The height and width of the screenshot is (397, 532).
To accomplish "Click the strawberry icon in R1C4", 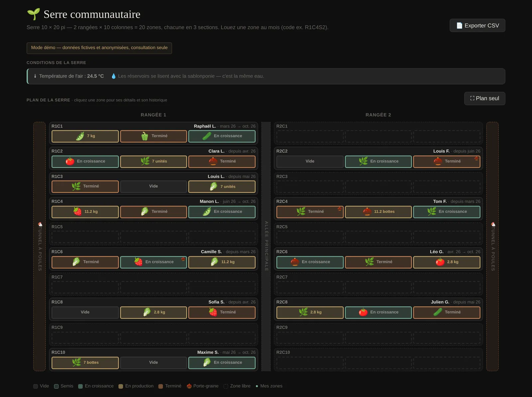I will (x=77, y=211).
